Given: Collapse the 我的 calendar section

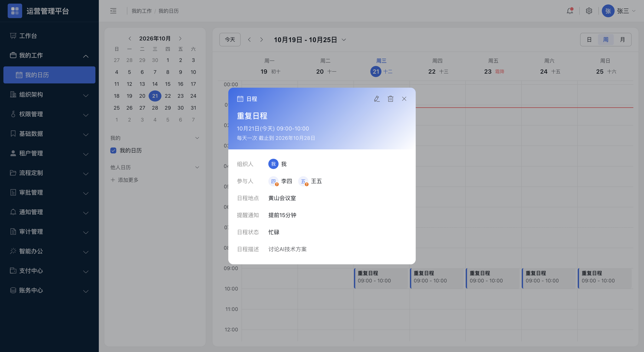Looking at the screenshot, I should coord(197,138).
